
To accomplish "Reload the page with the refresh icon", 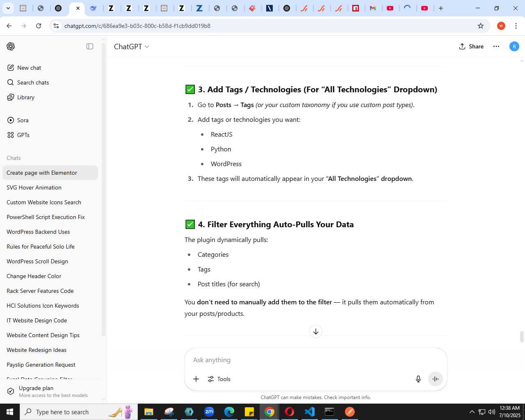I will click(39, 26).
